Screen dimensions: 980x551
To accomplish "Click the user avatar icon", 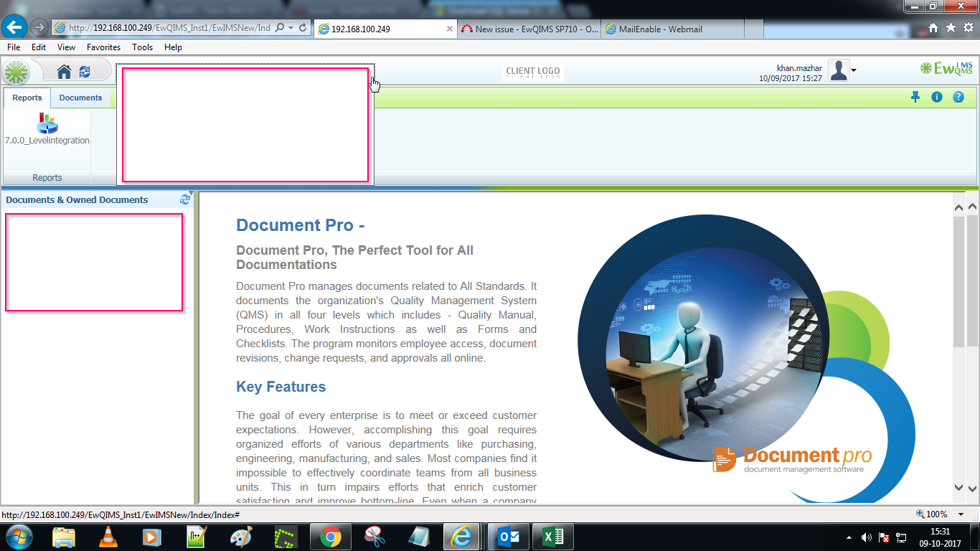I will pos(839,70).
